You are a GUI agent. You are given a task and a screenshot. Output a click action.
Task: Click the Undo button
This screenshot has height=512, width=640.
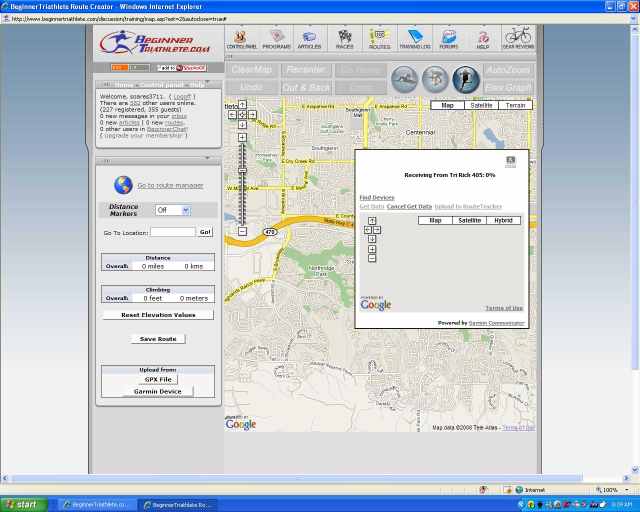(x=252, y=87)
